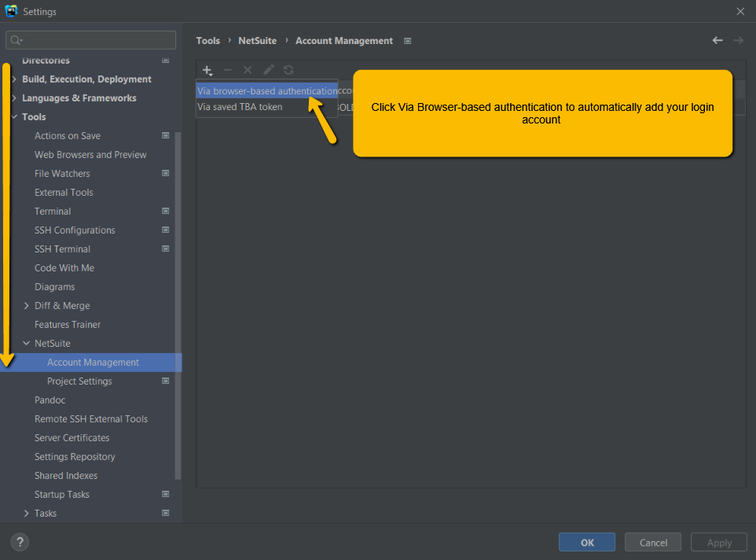Select Remote SSH External Tools

point(90,418)
